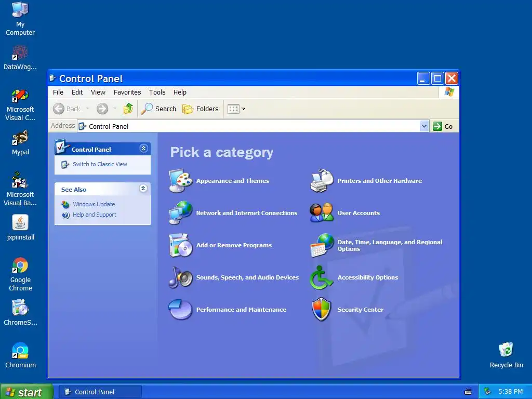Select Microsoft Visual Ba desktop shortcut
The height and width of the screenshot is (399, 532).
(20, 189)
